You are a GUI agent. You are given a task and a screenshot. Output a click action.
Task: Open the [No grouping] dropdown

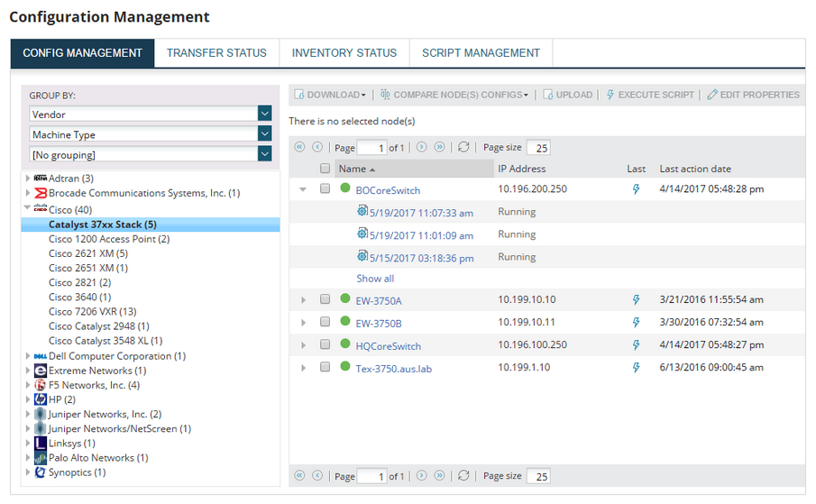click(265, 154)
